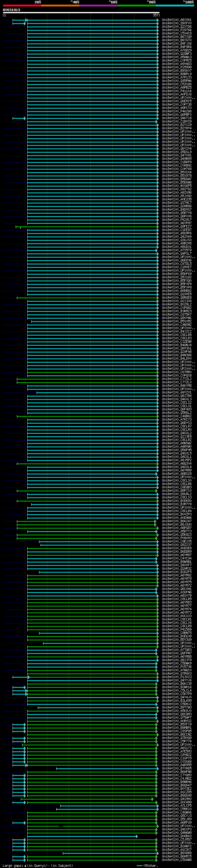Select hit label UniRef100_Q2I3E8

pyautogui.click(x=177, y=437)
